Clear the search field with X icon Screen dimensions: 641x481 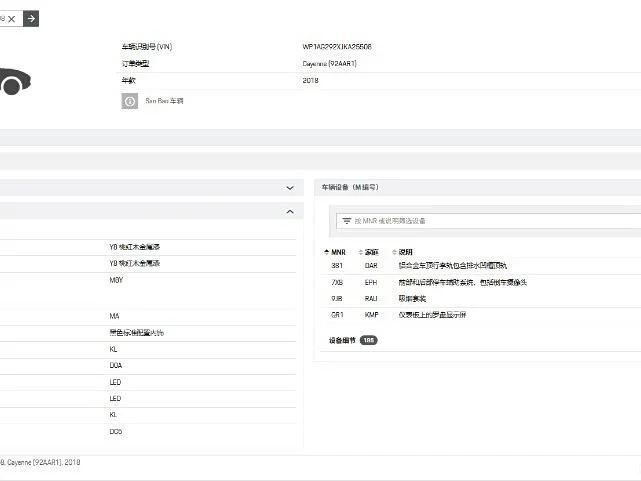click(11, 19)
